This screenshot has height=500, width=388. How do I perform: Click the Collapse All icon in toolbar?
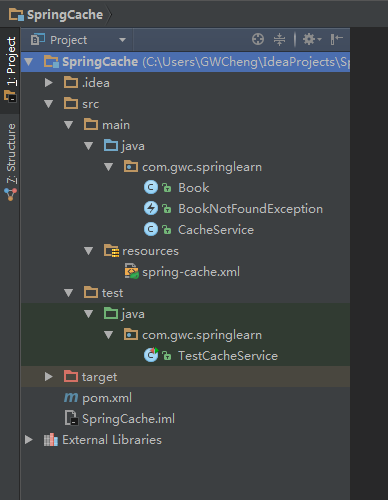pyautogui.click(x=279, y=39)
